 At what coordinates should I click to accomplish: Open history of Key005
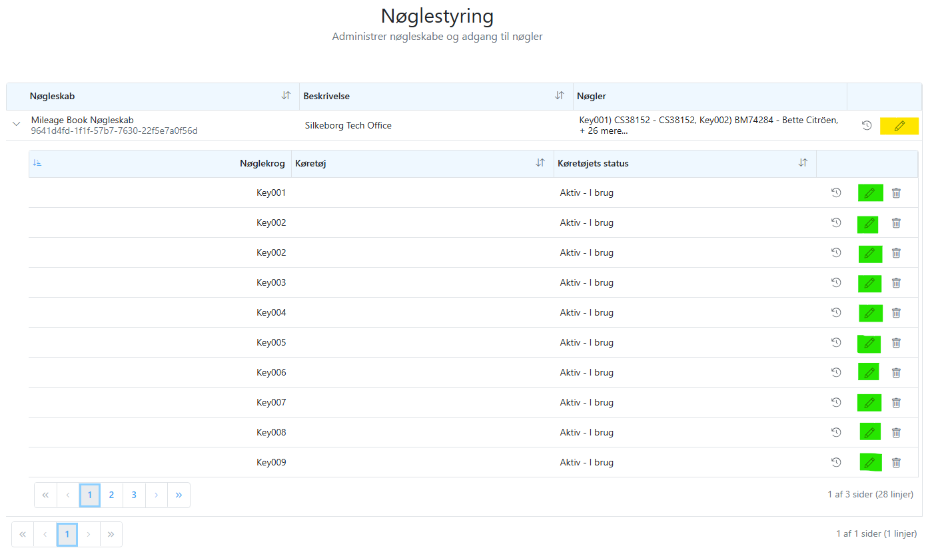836,342
